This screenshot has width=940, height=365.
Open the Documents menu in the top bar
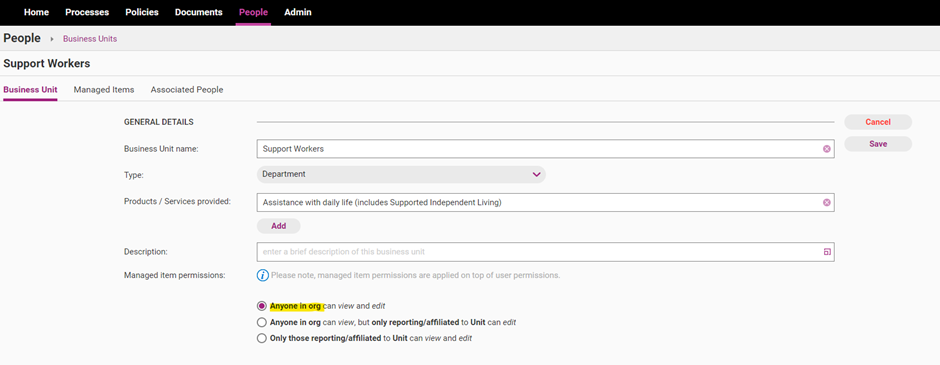[198, 12]
